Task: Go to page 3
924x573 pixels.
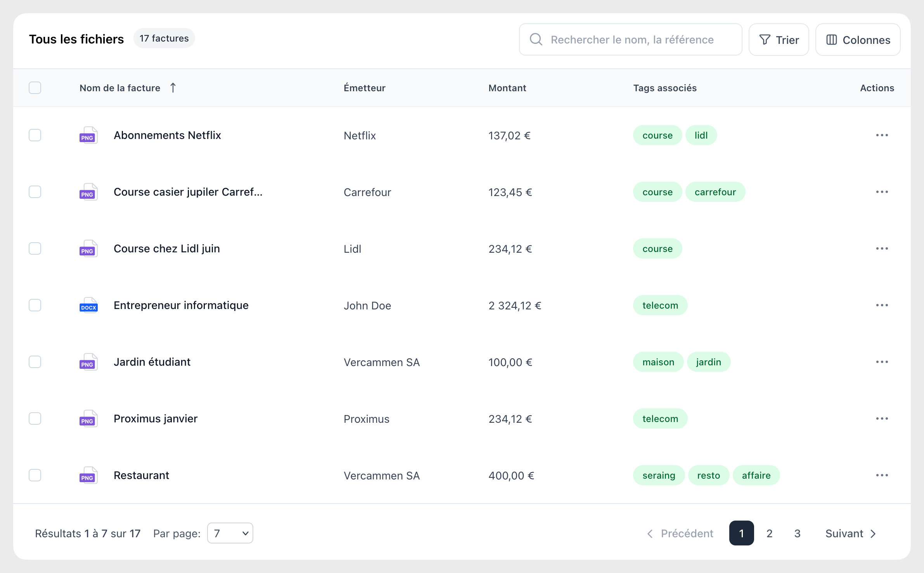Action: [797, 533]
